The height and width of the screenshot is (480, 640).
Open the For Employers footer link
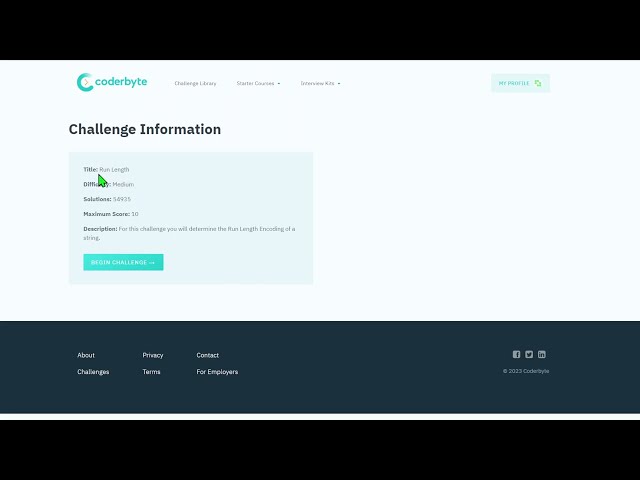coord(217,372)
